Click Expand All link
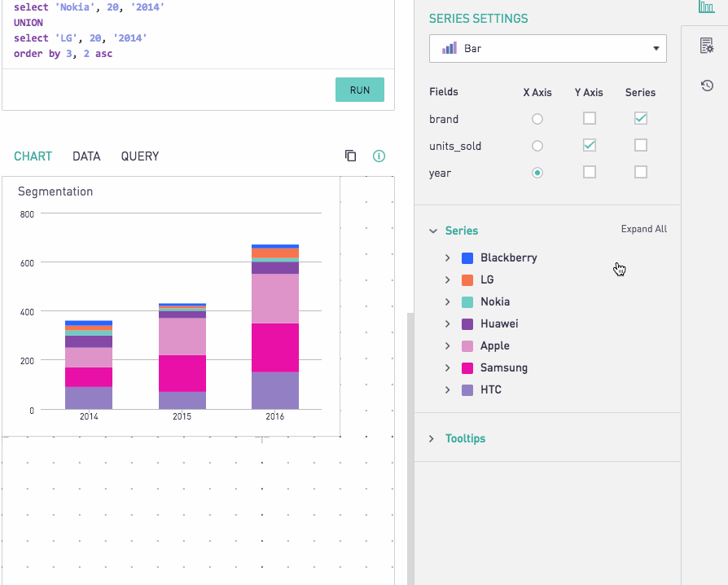The width and height of the screenshot is (728, 585). click(644, 229)
